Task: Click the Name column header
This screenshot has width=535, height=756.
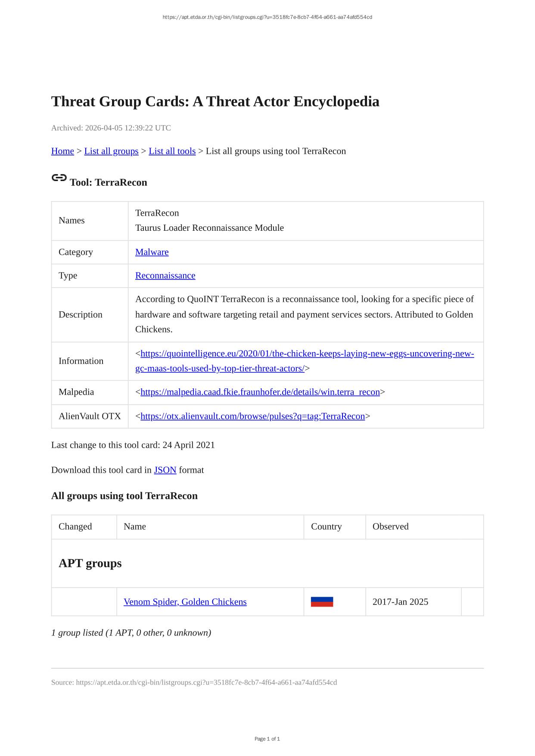Action: 134,527
